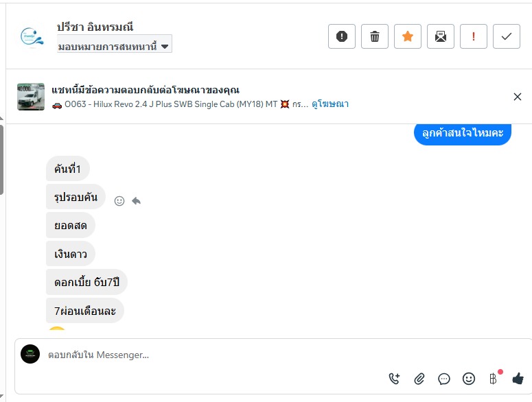Click the Messenger reply input field
The height and width of the screenshot is (402, 532).
click(x=206, y=355)
